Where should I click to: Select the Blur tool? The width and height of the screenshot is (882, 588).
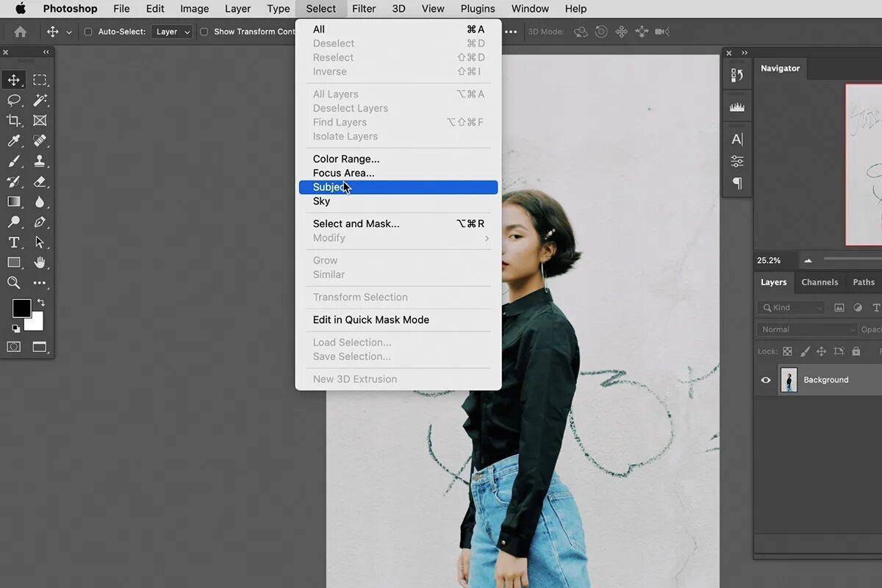pyautogui.click(x=40, y=201)
